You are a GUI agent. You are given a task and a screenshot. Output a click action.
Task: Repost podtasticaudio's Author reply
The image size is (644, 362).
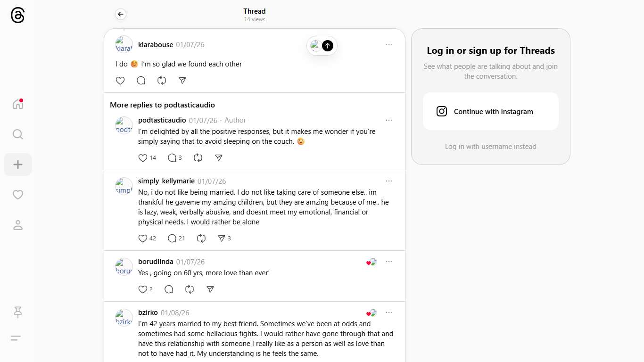(x=198, y=158)
